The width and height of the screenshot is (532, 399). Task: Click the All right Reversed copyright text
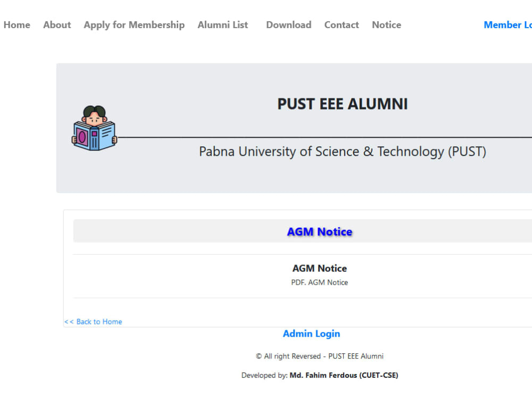click(320, 356)
